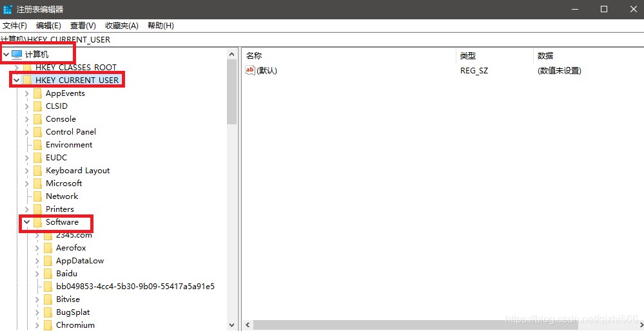Expand the CLSID key
Viewport: 644px width, 331px height.
coord(27,106)
